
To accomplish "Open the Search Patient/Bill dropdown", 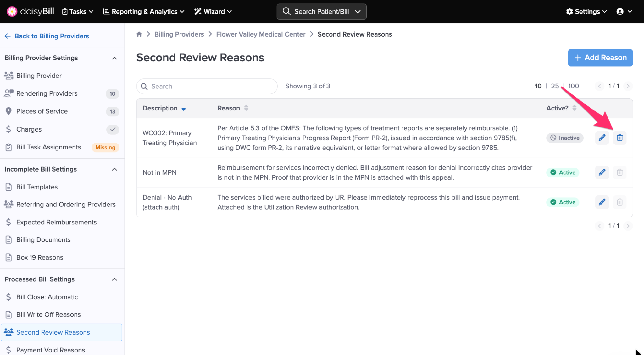I will 321,12.
